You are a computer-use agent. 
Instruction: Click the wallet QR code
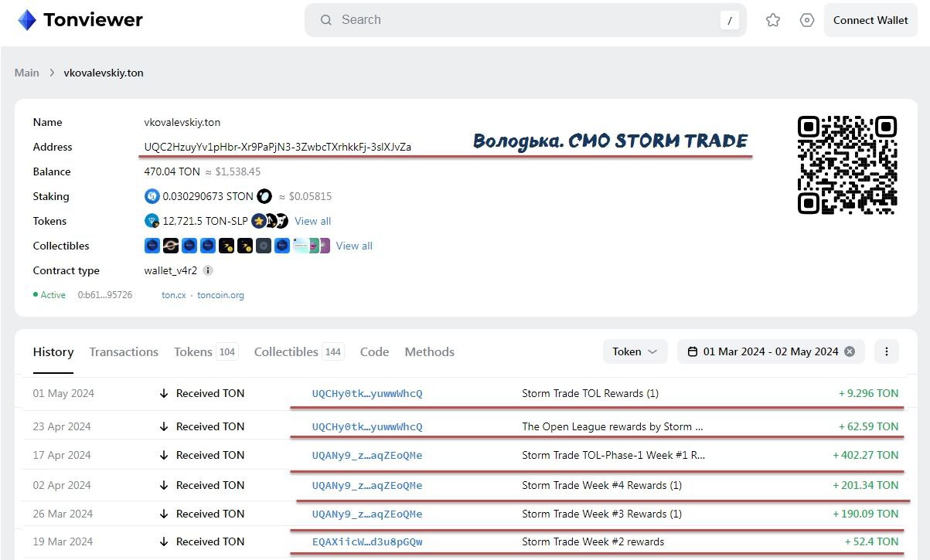coord(847,165)
